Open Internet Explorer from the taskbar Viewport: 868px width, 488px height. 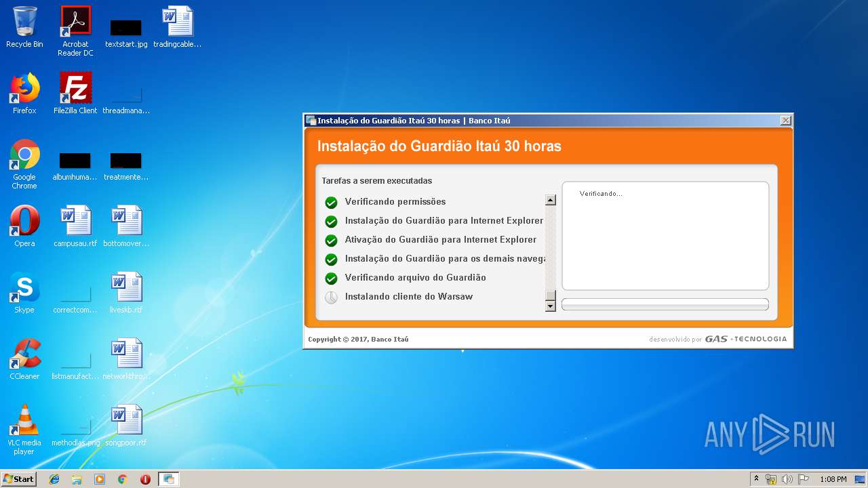click(54, 479)
